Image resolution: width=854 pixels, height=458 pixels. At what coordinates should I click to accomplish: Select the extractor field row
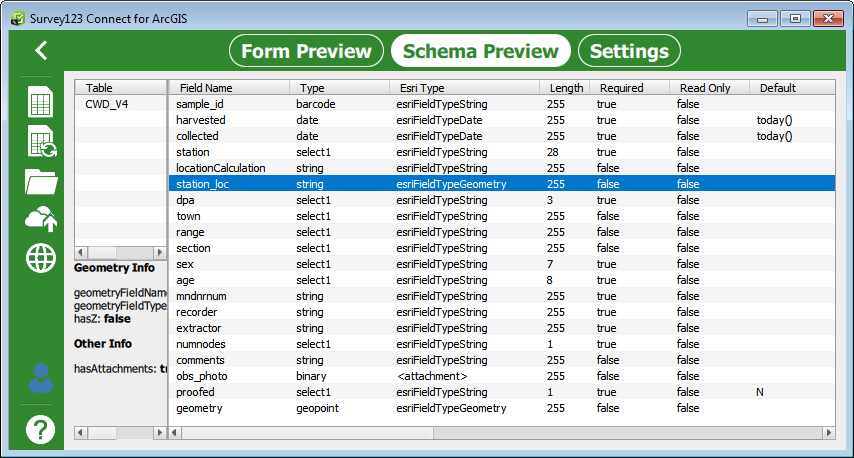click(502, 328)
